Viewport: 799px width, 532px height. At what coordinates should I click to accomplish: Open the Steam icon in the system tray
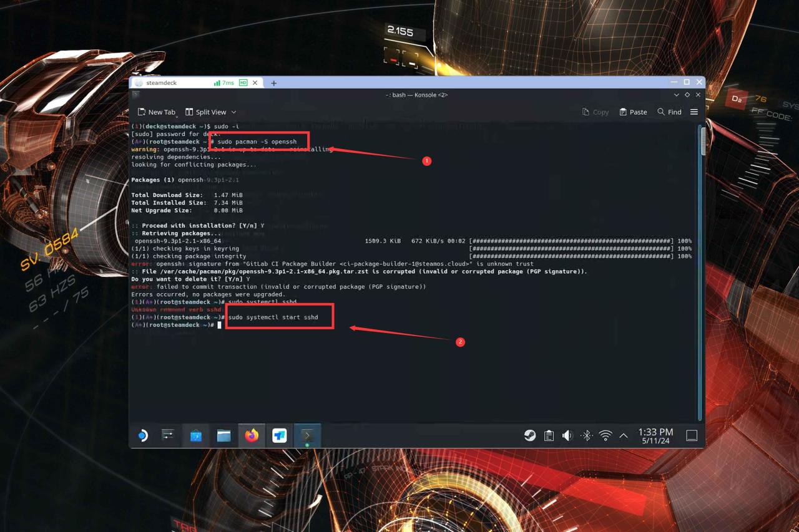pos(530,435)
